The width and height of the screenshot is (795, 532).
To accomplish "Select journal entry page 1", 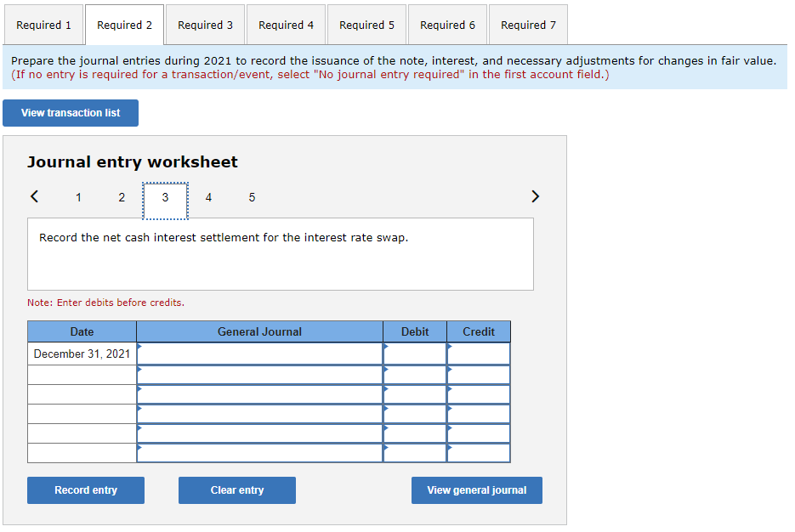I will tap(78, 198).
